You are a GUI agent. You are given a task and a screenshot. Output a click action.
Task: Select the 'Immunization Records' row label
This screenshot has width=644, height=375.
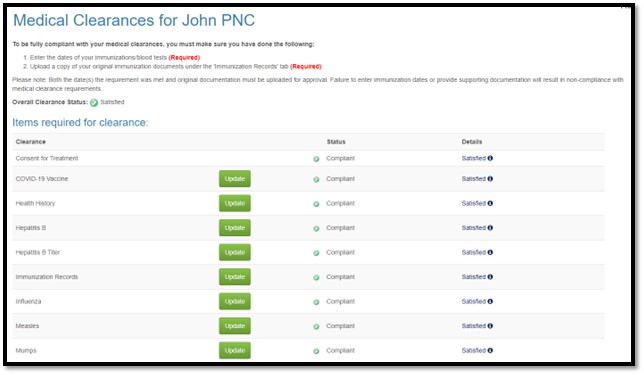[47, 277]
